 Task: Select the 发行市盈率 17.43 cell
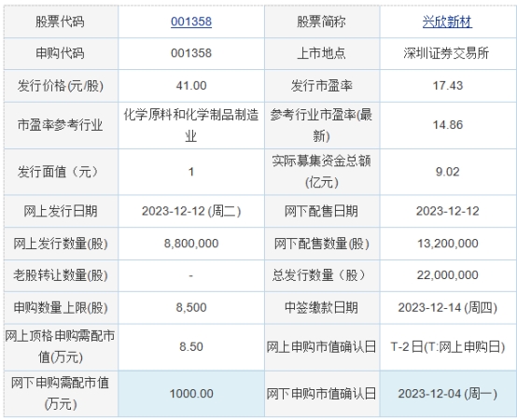448,86
